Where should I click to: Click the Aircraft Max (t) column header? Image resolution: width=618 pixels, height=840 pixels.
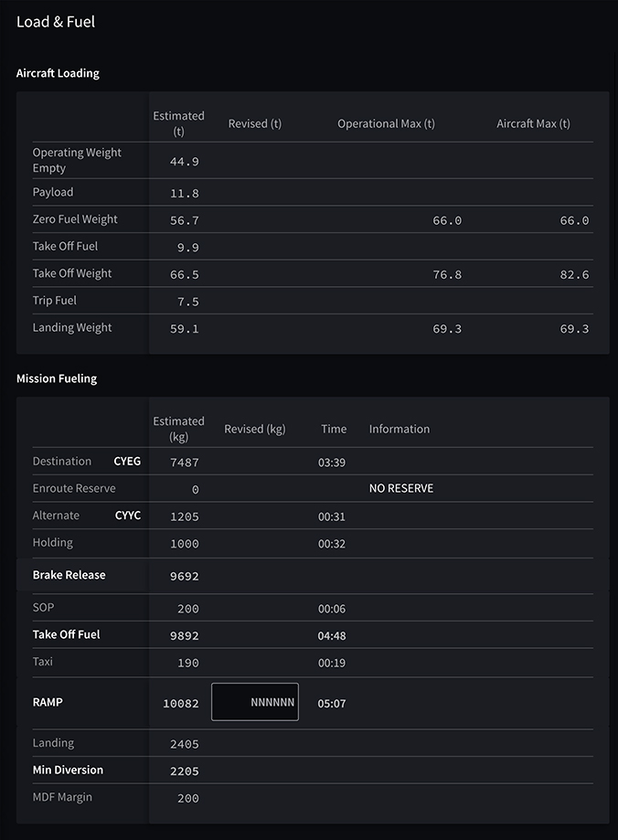coord(533,123)
